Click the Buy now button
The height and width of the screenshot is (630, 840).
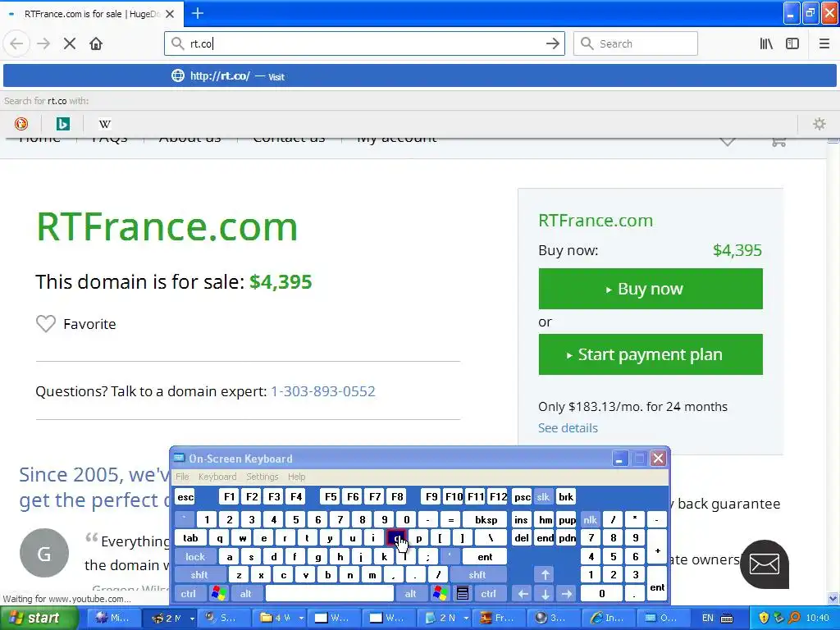tap(651, 289)
